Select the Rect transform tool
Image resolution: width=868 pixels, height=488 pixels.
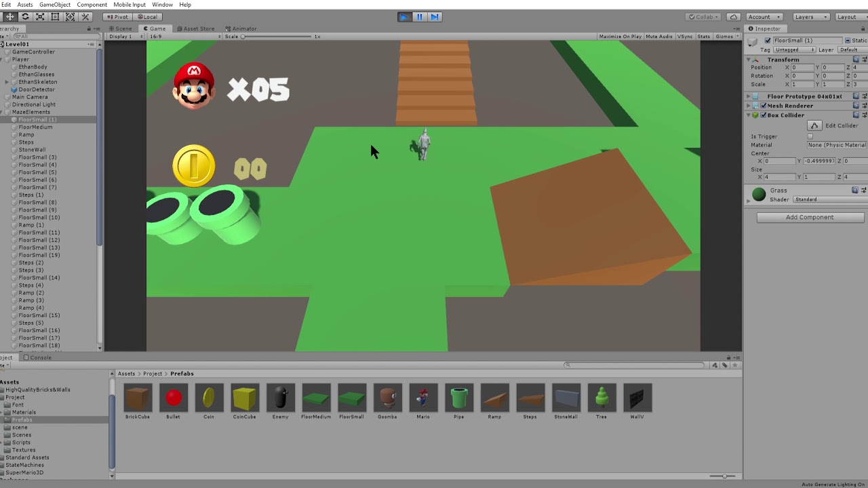pos(55,16)
